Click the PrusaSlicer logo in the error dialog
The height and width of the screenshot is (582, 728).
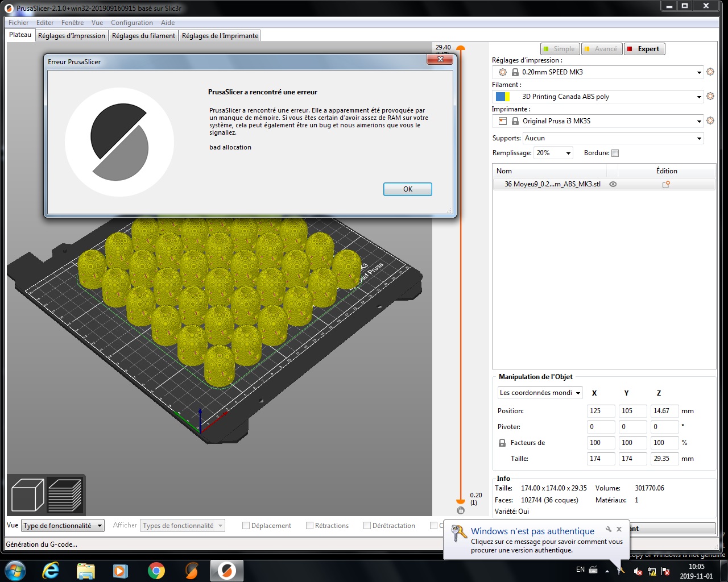[119, 142]
